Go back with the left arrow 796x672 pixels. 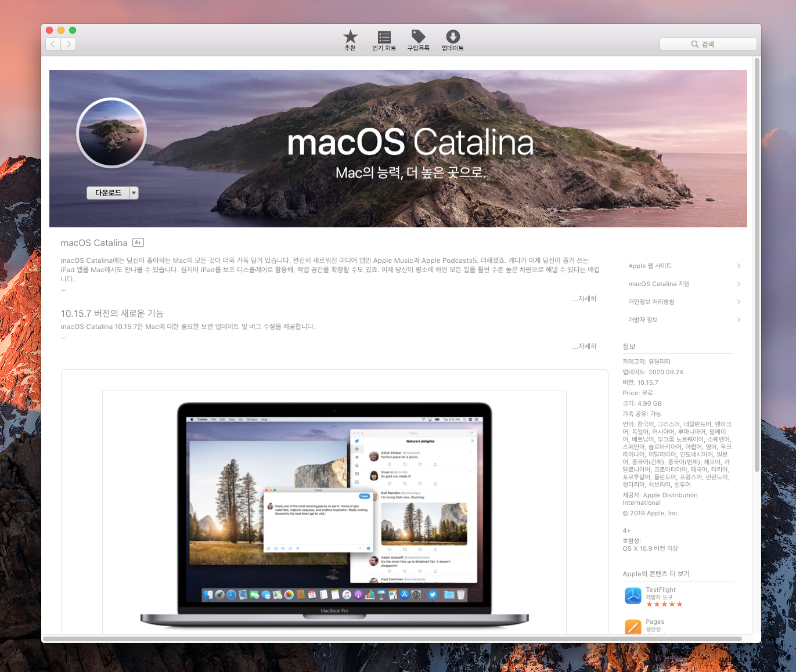point(53,44)
